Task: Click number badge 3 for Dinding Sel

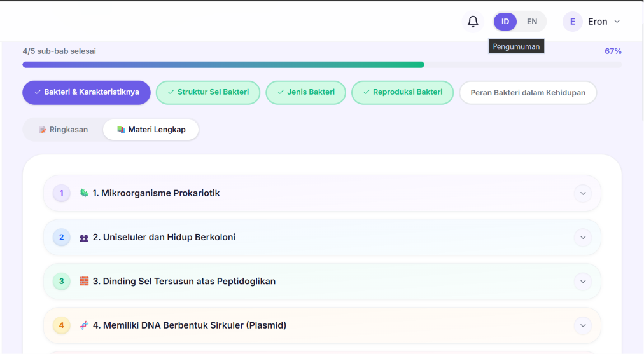Action: tap(62, 282)
